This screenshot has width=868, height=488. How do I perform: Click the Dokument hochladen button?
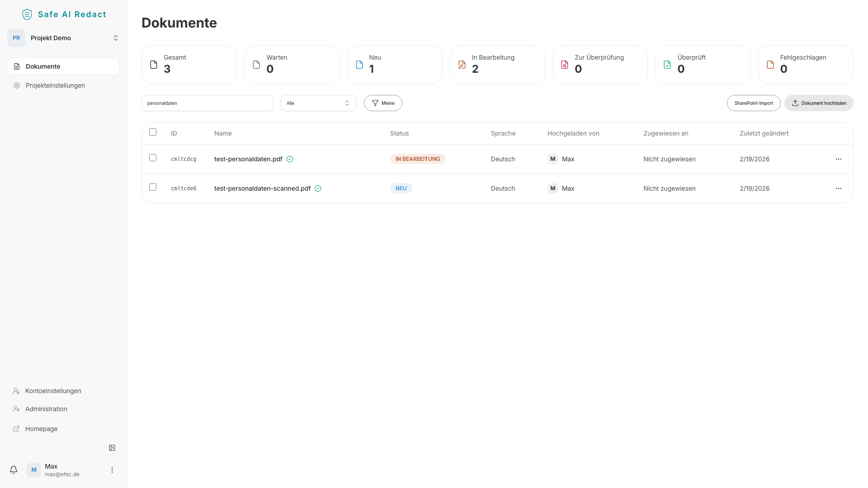[x=818, y=103]
